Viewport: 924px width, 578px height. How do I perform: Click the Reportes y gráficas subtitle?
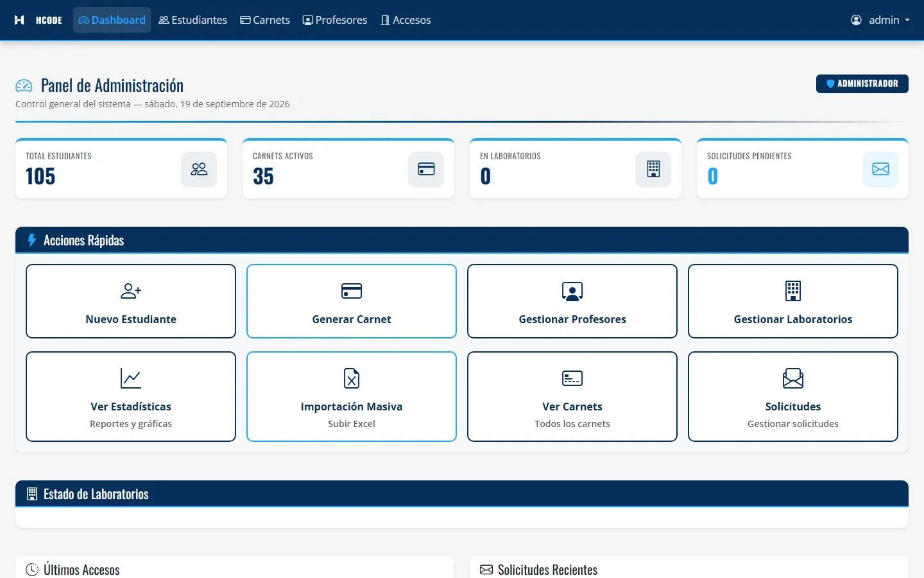(x=131, y=424)
